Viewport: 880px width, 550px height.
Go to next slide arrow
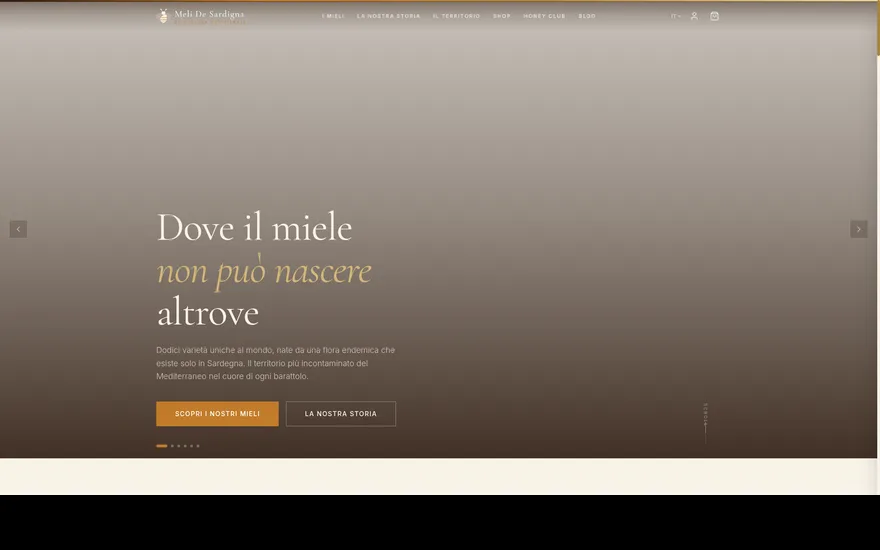859,229
